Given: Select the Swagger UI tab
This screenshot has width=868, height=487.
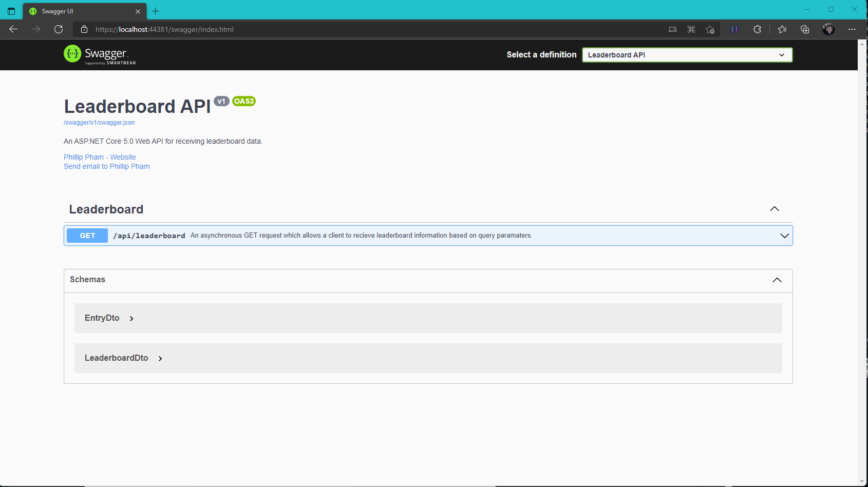Looking at the screenshot, I should click(x=84, y=11).
